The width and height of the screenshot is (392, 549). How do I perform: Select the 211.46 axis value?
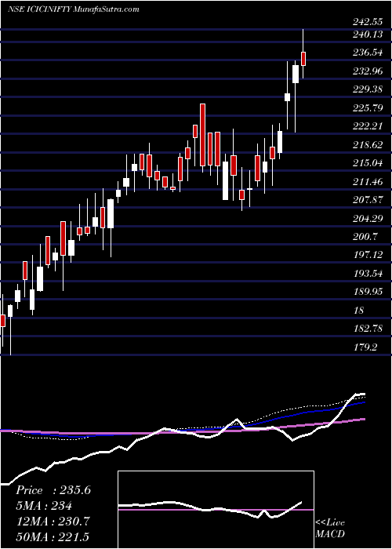point(368,181)
